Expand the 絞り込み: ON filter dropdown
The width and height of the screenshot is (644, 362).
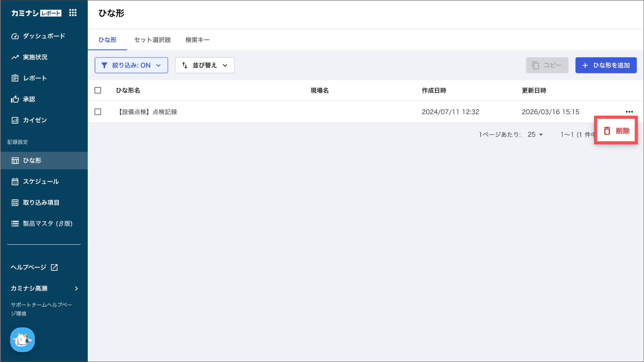tap(131, 65)
